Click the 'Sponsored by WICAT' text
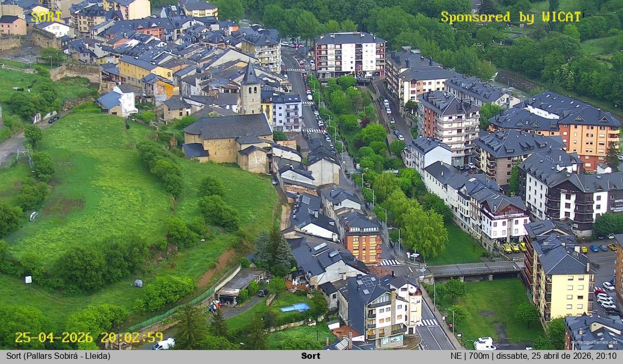Image resolution: width=623 pixels, height=364 pixels. pos(511,17)
